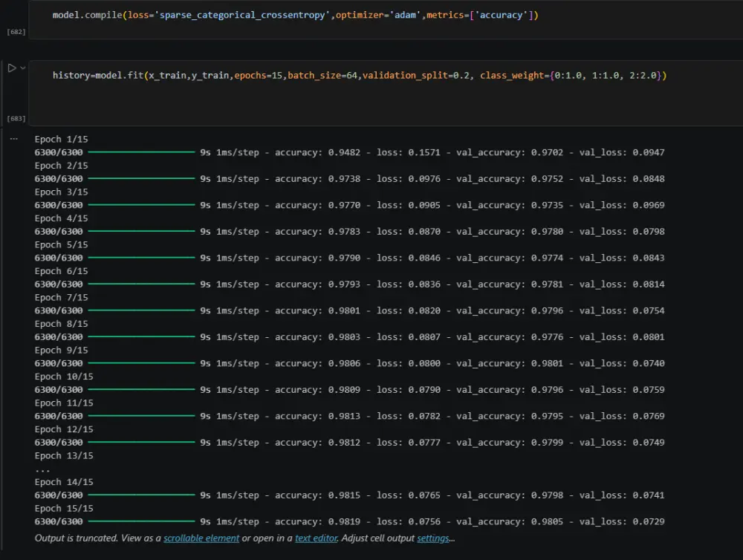
Task: Click val_loss value 0.0729
Action: (648, 521)
